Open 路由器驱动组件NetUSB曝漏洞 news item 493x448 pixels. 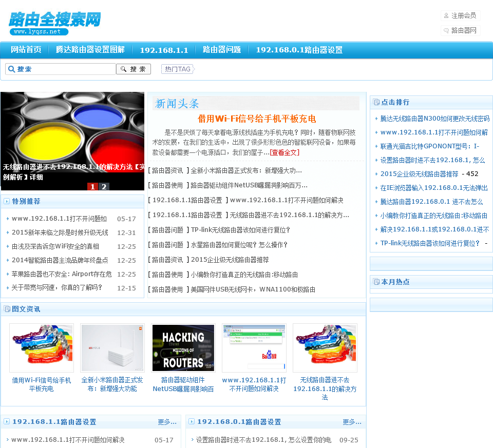249,185
